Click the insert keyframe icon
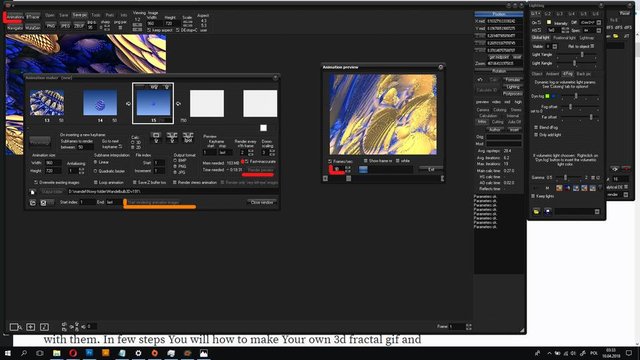This screenshot has width=640, height=360. [x=156, y=137]
